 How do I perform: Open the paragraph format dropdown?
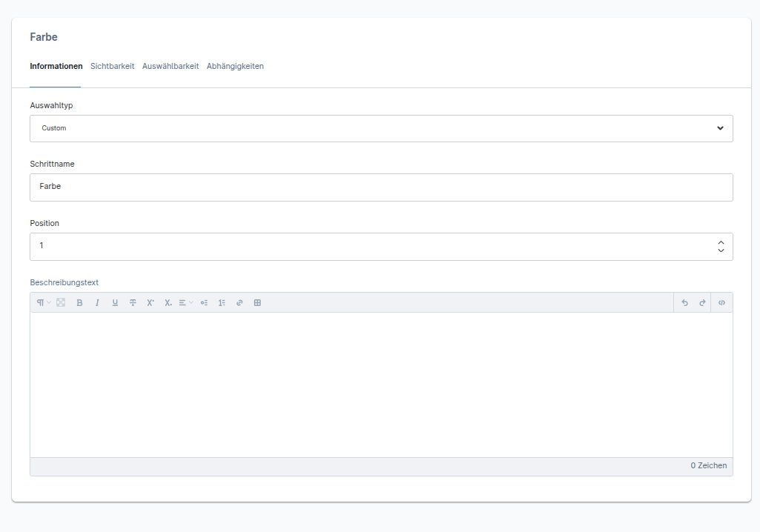pos(44,302)
